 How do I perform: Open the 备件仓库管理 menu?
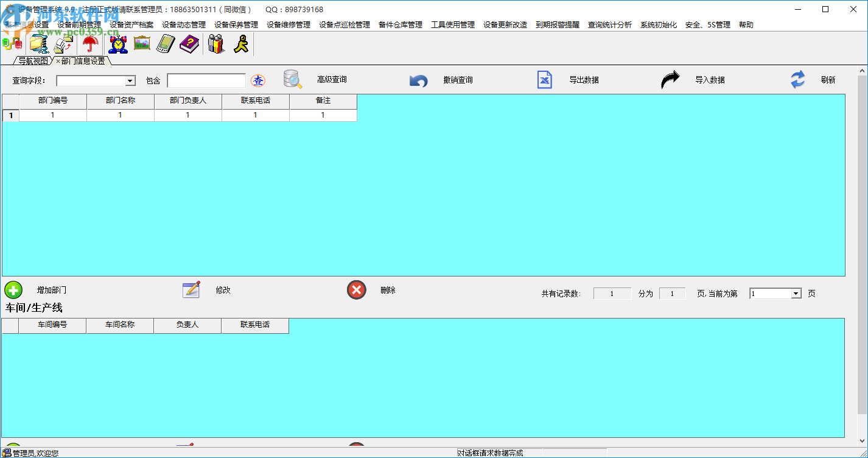[401, 25]
